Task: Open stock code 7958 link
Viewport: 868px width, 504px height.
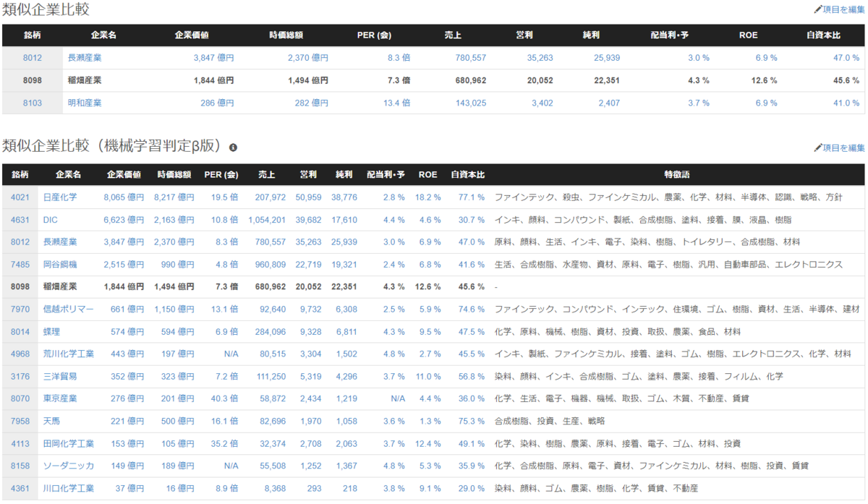Action: pos(20,421)
